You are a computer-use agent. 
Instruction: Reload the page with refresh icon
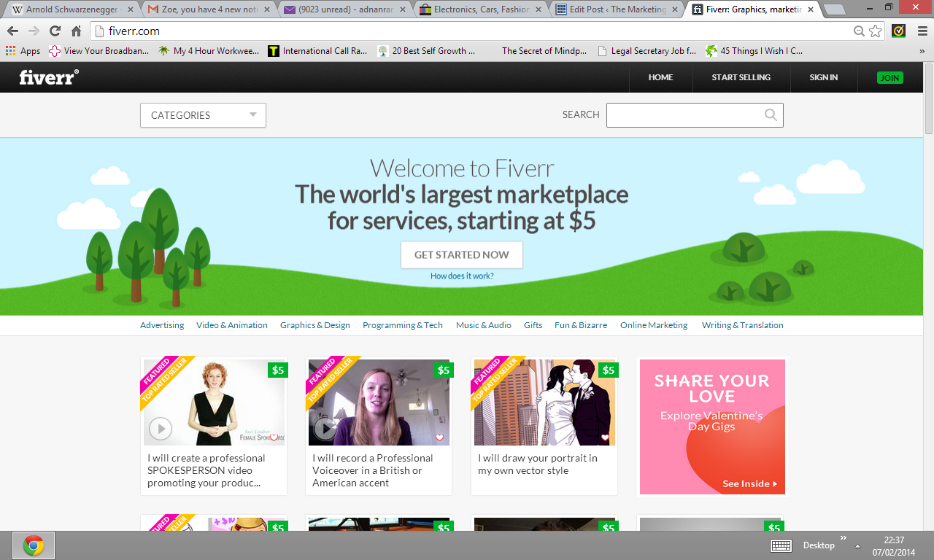55,31
